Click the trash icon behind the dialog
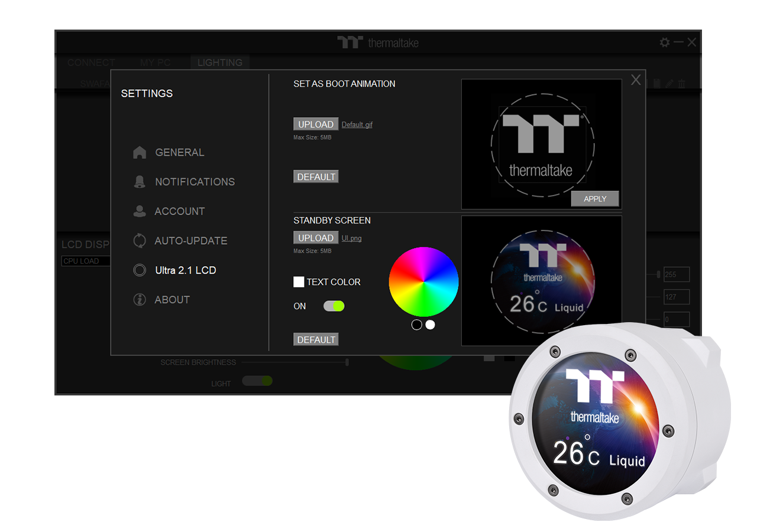The height and width of the screenshot is (532, 757). pyautogui.click(x=681, y=84)
